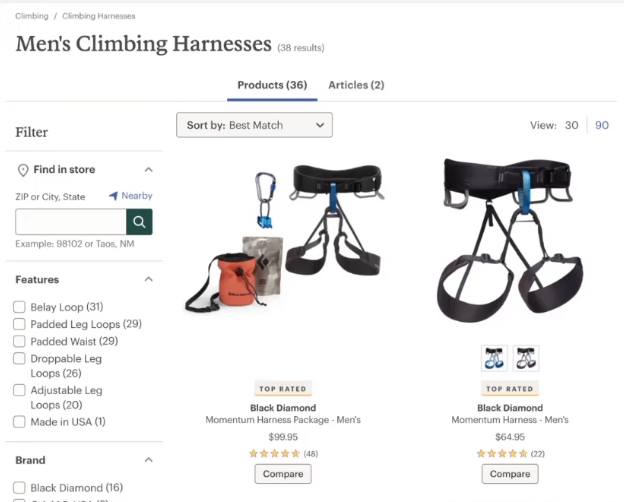Collapse the Find in store section
The height and width of the screenshot is (502, 624).
pos(148,170)
